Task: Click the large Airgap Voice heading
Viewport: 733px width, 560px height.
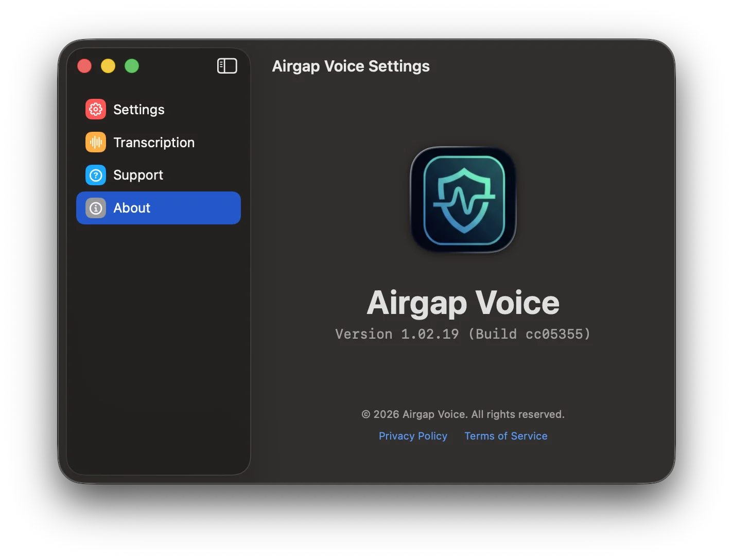Action: coord(463,303)
